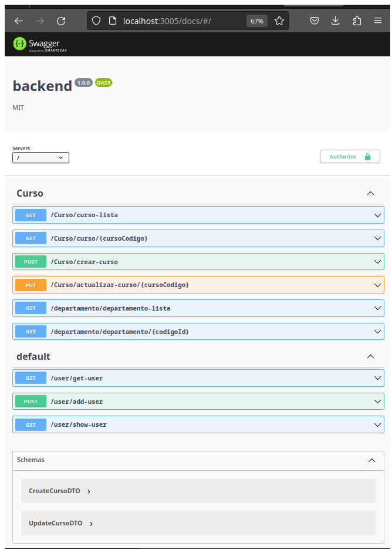Collapse the Curso section

click(x=370, y=193)
